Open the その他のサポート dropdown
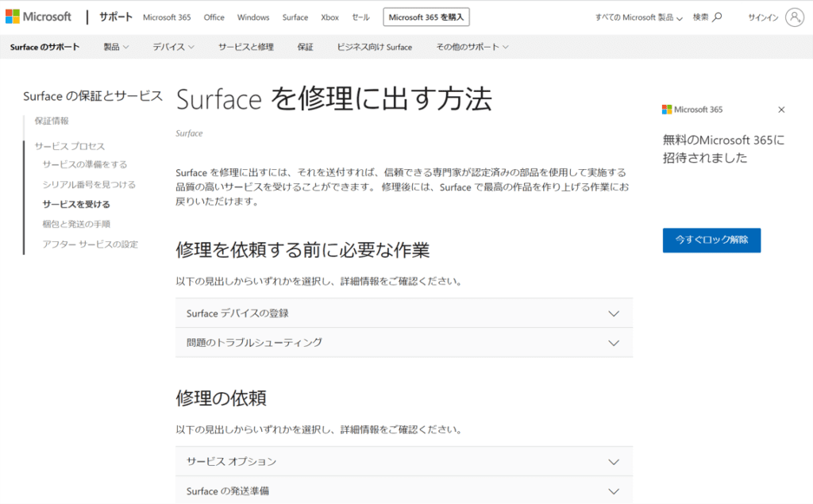This screenshot has width=813, height=504. (x=472, y=47)
